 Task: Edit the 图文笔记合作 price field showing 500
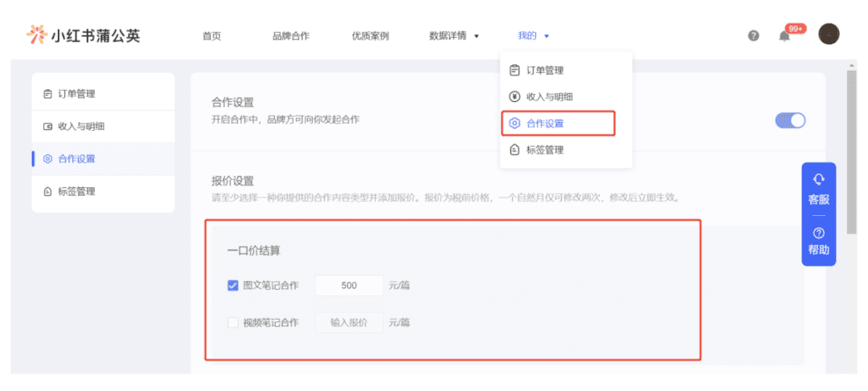[x=350, y=285]
